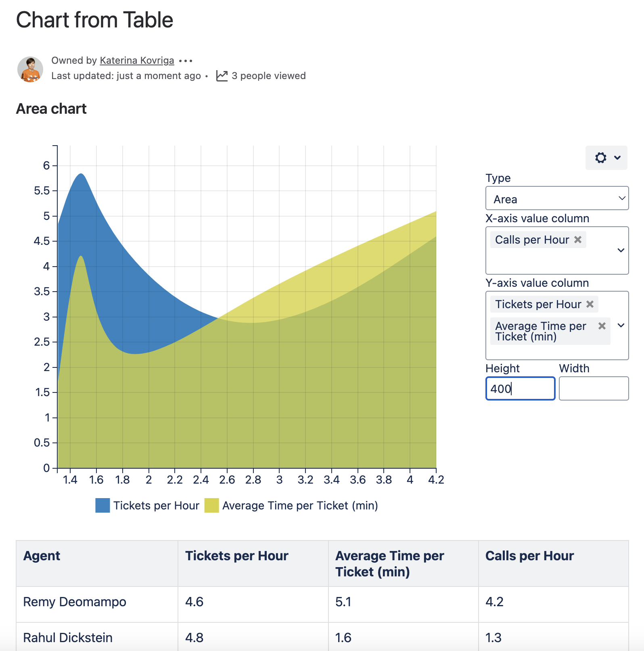Open the chart settings gear menu
The image size is (644, 651).
606,158
